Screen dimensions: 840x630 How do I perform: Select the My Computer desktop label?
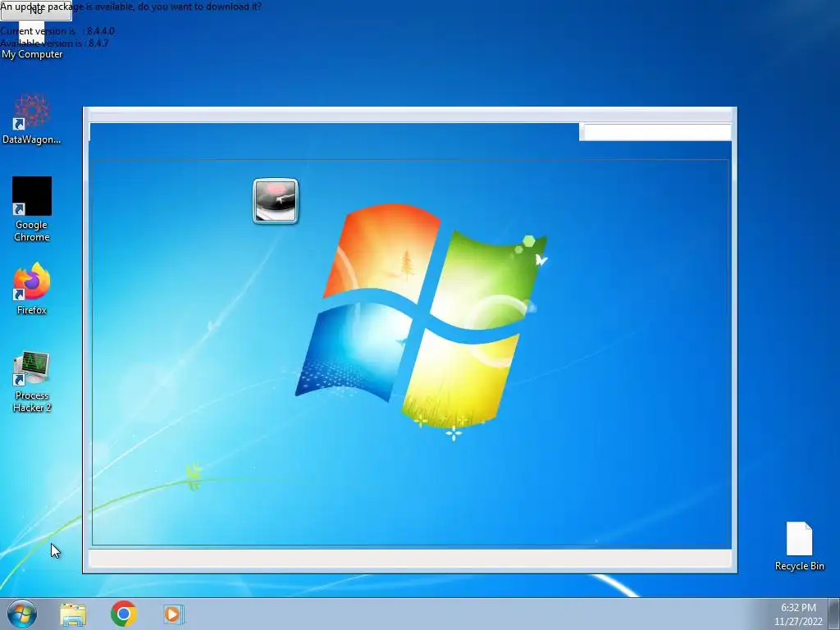pos(32,54)
